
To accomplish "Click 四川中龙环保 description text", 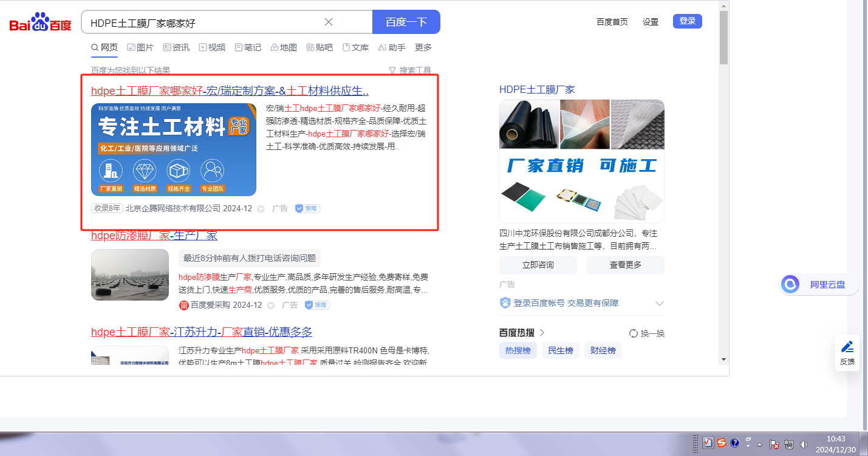I will tap(578, 240).
